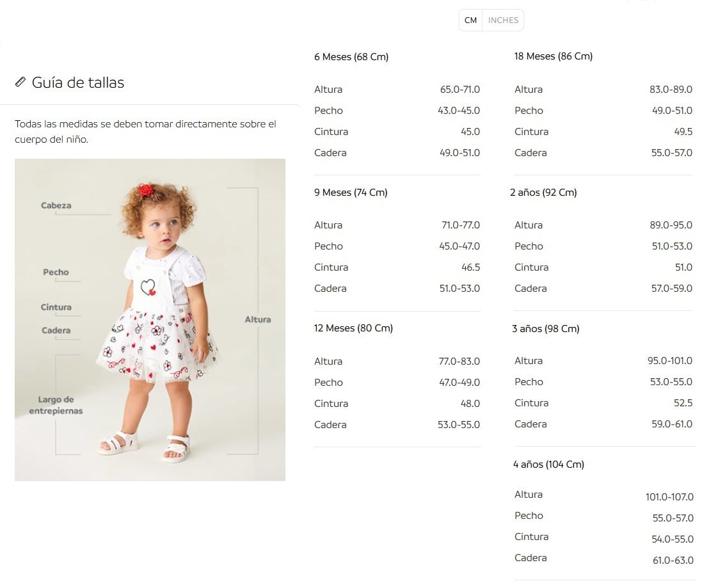Choose the 12 Meses (80 Cm) size heading
The image size is (718, 588).
point(353,328)
